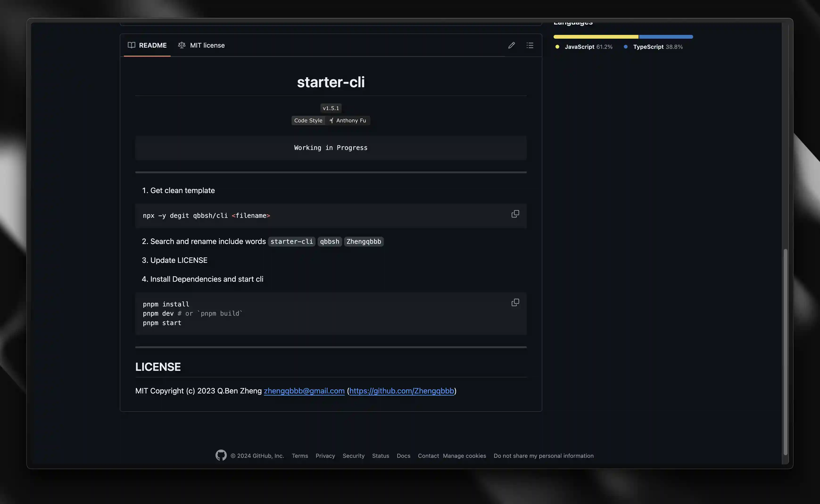The width and height of the screenshot is (820, 504).
Task: Select the v1.5.1 version badge
Action: point(330,108)
